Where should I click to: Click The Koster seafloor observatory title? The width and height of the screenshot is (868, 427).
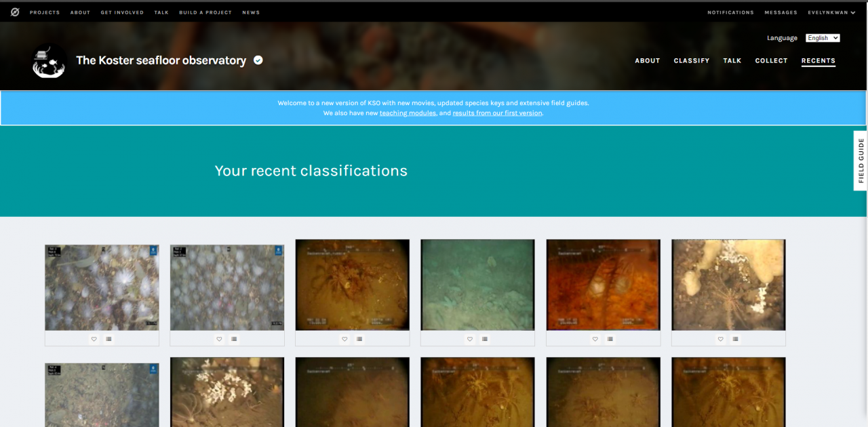(161, 60)
